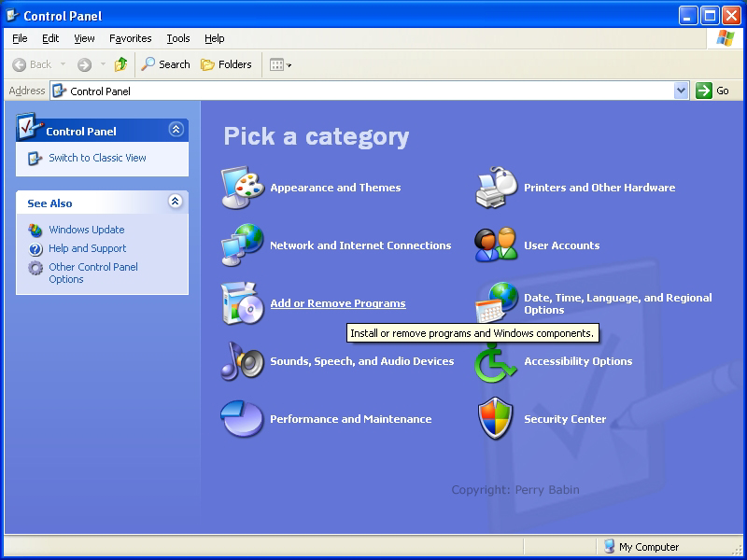Maximize the Control Panel window
This screenshot has width=747, height=560.
tap(710, 16)
